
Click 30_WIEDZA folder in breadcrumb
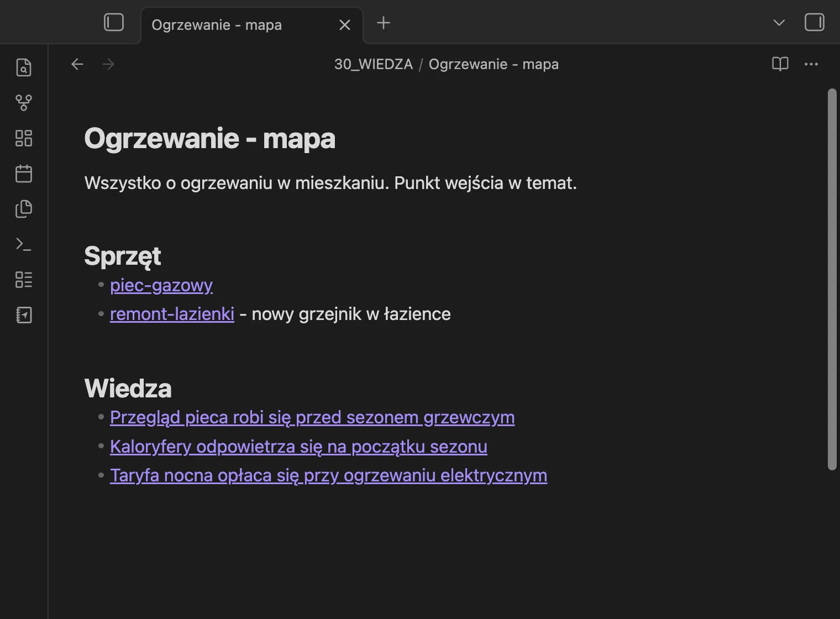coord(374,64)
